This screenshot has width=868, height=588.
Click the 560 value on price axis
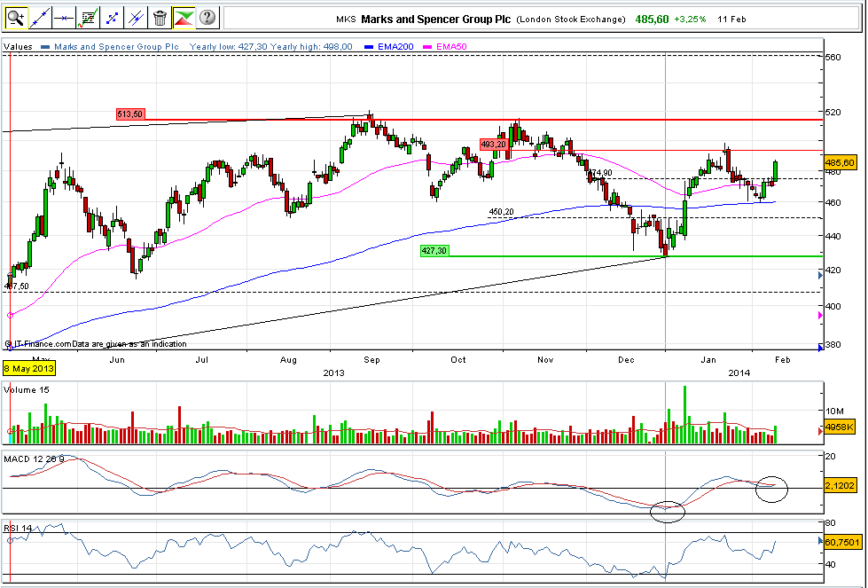tap(833, 58)
